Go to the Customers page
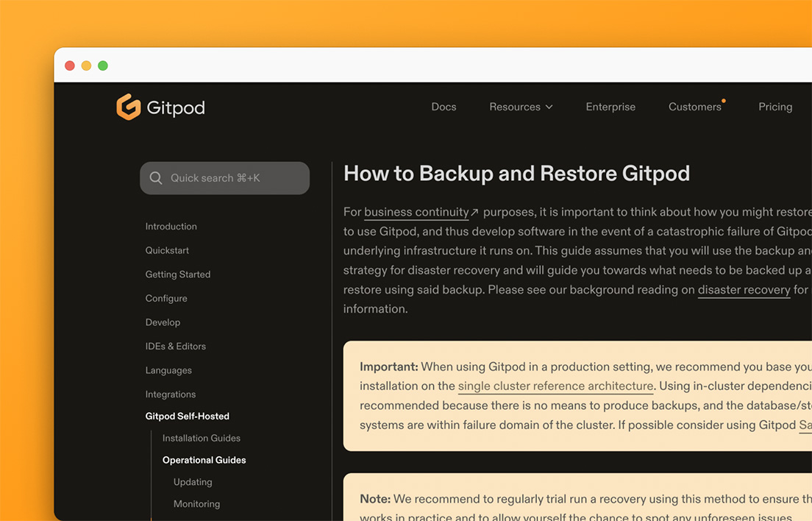The height and width of the screenshot is (521, 812). 694,107
